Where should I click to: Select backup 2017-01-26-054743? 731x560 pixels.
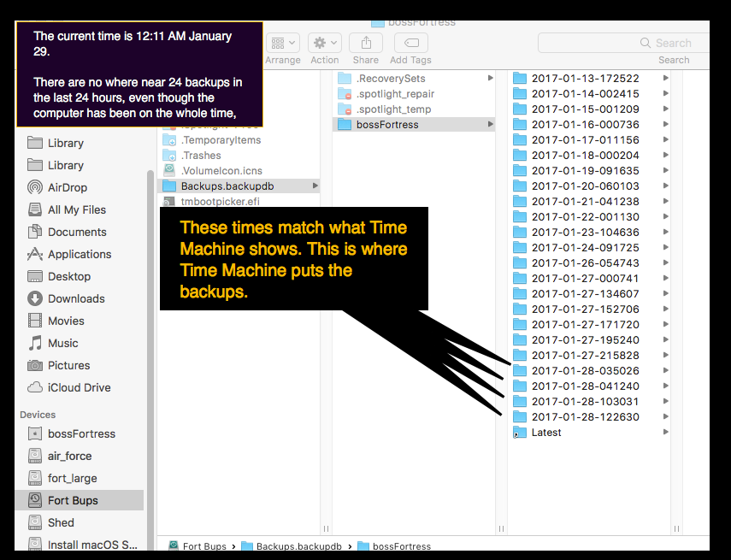point(590,263)
